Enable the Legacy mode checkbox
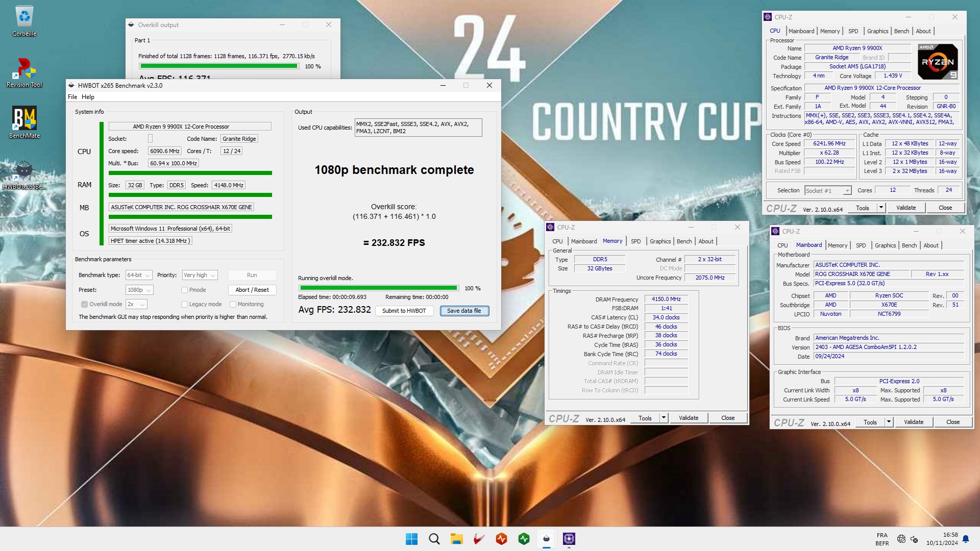The image size is (980, 551). coord(184,304)
